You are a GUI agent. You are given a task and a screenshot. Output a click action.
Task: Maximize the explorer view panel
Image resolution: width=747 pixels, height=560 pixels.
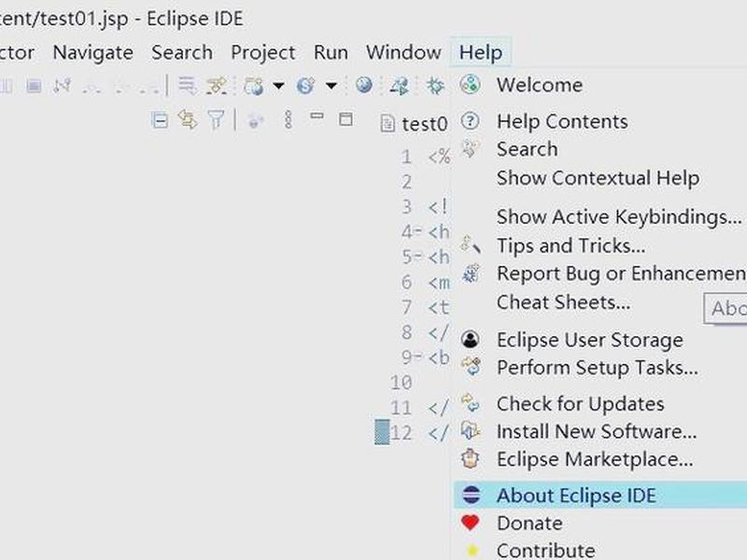click(x=345, y=119)
